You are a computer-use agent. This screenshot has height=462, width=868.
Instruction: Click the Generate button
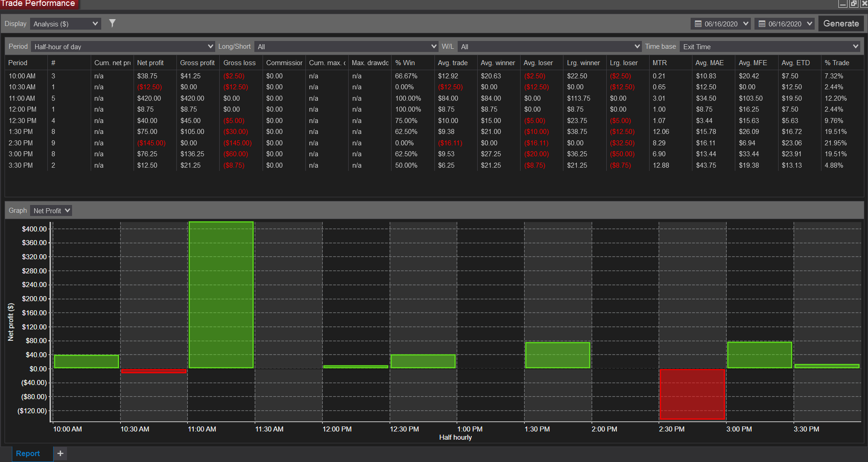(841, 24)
